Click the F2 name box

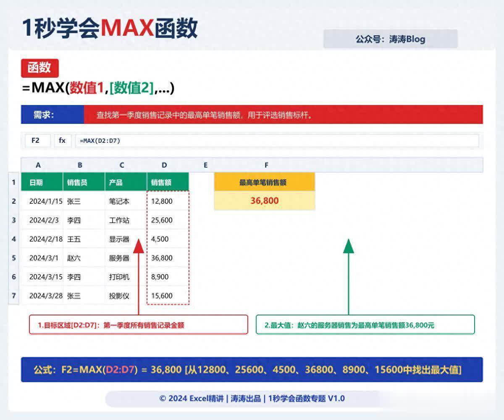pyautogui.click(x=35, y=141)
